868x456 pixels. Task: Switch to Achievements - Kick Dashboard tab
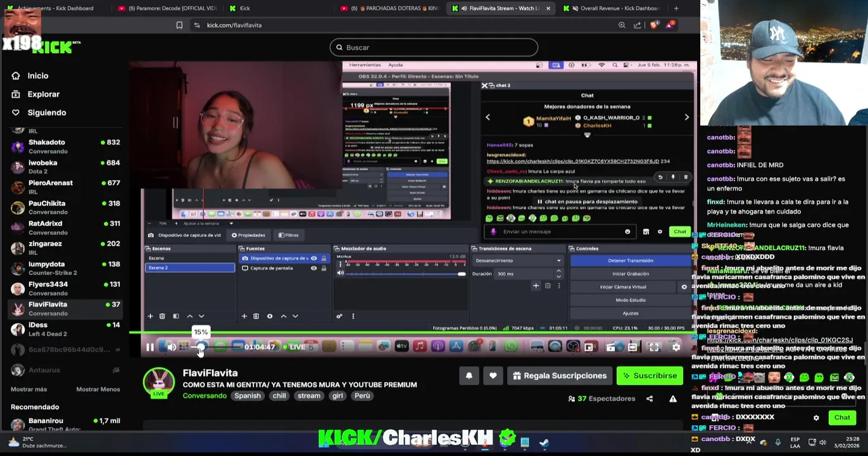(55, 8)
